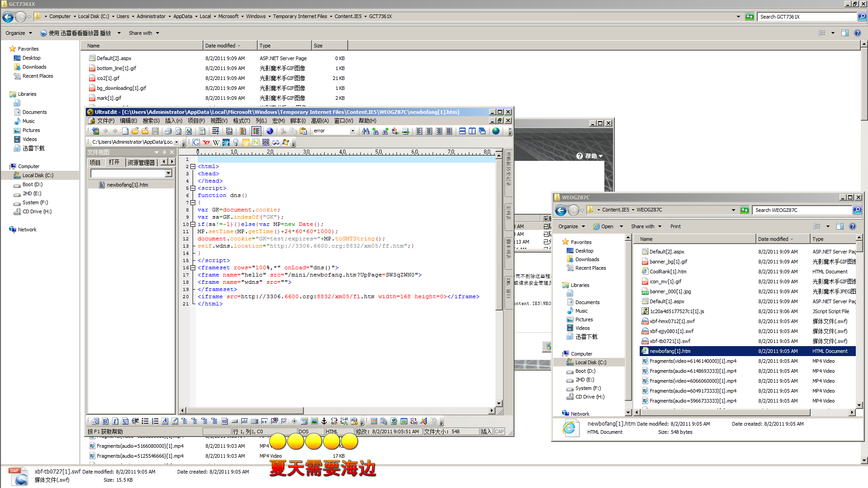Switch to the 资源管理器 tab
Image resolution: width=868 pixels, height=488 pixels.
(x=141, y=162)
